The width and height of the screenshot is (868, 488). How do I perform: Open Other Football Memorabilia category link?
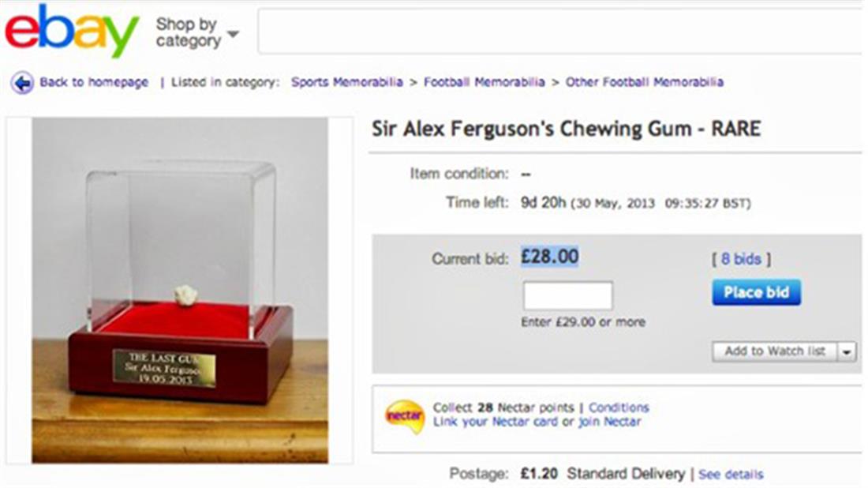pyautogui.click(x=644, y=82)
